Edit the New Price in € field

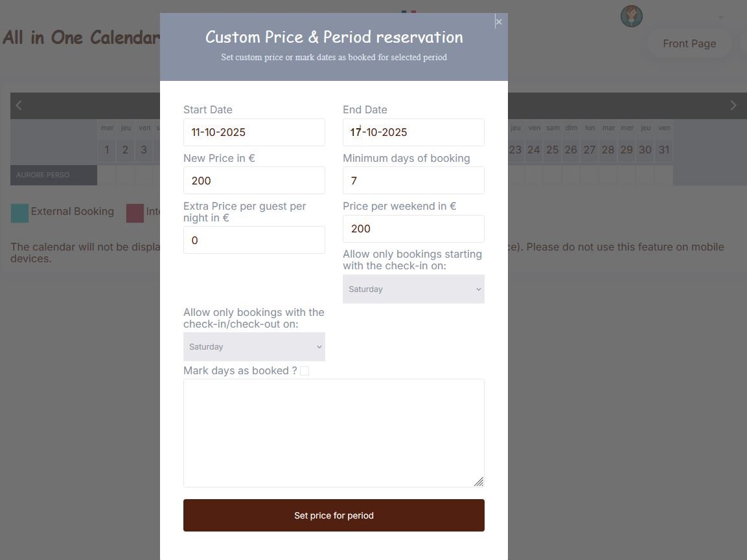254,181
